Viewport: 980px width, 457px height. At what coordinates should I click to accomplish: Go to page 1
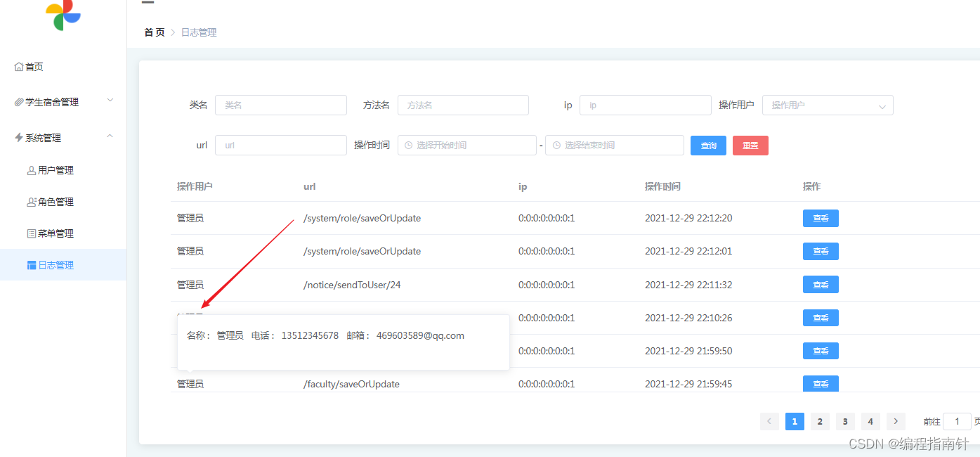[x=795, y=421]
